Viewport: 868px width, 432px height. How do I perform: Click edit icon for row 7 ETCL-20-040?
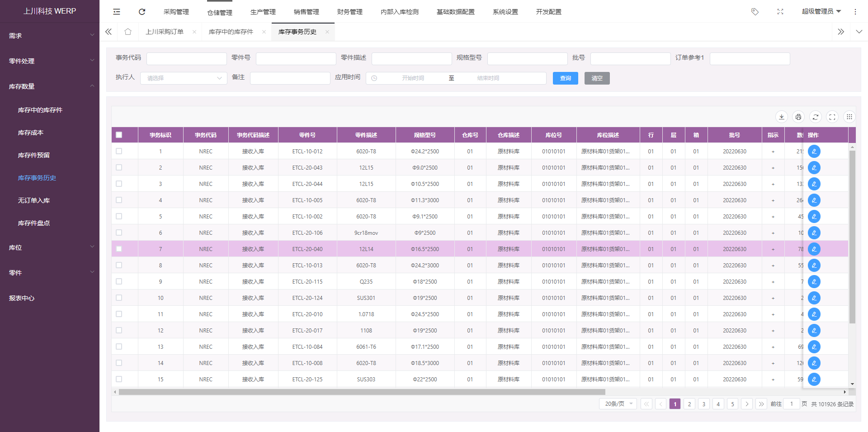point(814,249)
